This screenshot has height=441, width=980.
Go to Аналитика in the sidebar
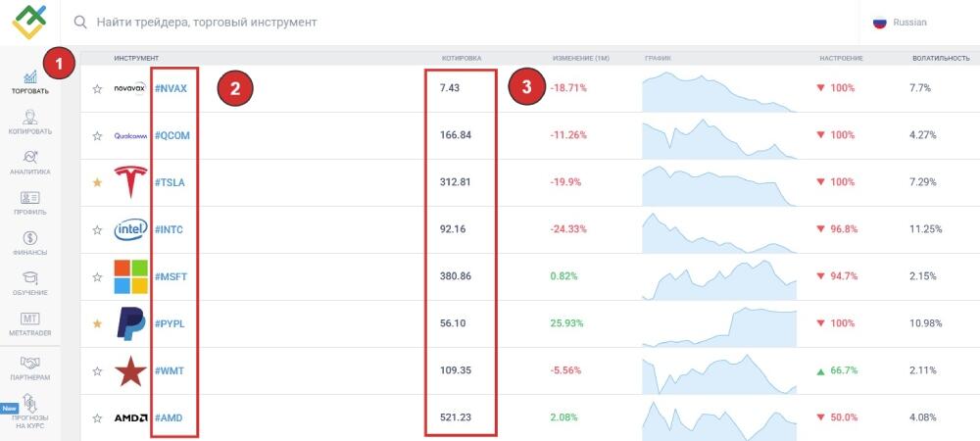pos(30,163)
